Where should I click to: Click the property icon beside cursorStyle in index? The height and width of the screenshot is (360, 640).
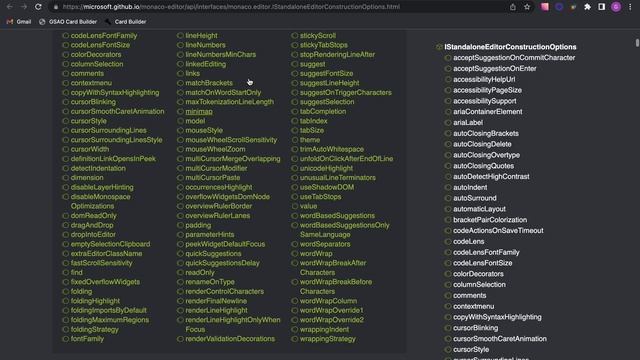[x=65, y=121]
